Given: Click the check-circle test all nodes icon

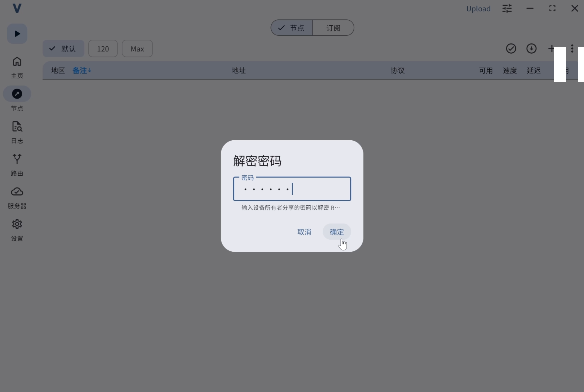Looking at the screenshot, I should click(x=511, y=49).
